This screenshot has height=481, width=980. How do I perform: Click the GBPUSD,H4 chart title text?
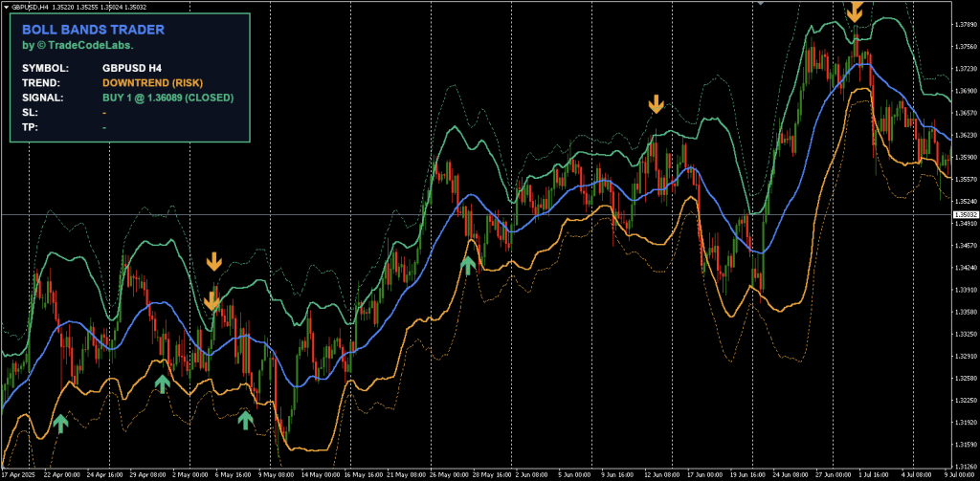click(x=31, y=6)
